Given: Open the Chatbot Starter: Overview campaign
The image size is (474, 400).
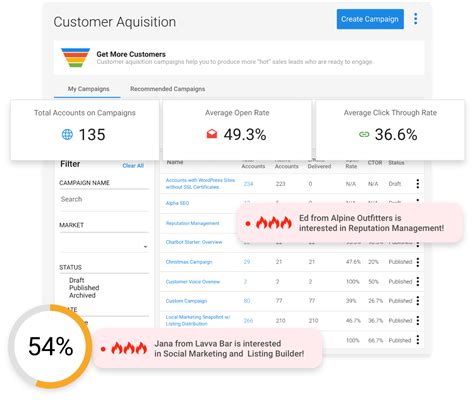Looking at the screenshot, I should point(194,242).
